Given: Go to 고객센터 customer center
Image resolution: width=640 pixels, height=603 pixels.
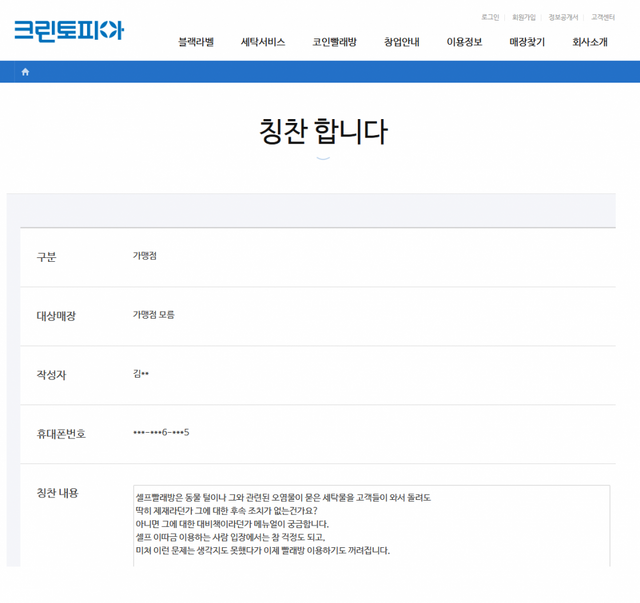Looking at the screenshot, I should point(603,17).
